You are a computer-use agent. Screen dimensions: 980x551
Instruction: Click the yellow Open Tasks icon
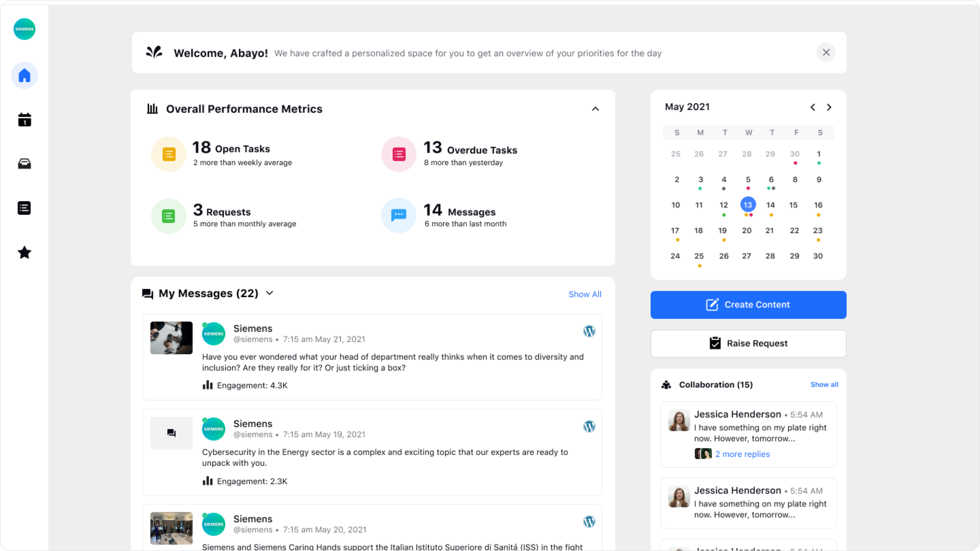click(169, 154)
